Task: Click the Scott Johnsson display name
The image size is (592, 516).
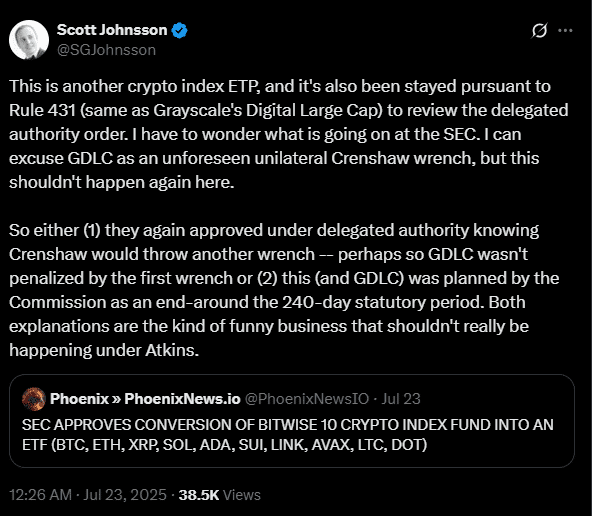Action: (x=112, y=30)
